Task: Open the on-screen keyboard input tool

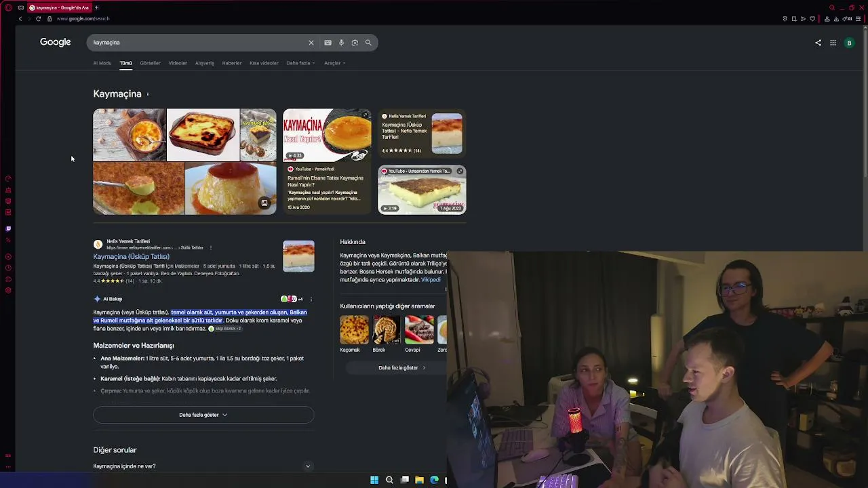Action: click(328, 43)
